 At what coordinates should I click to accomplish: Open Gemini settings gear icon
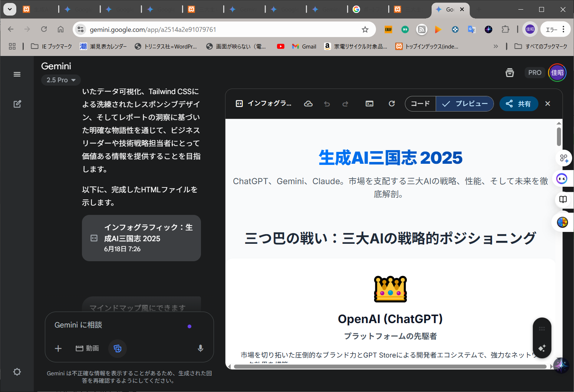(17, 372)
